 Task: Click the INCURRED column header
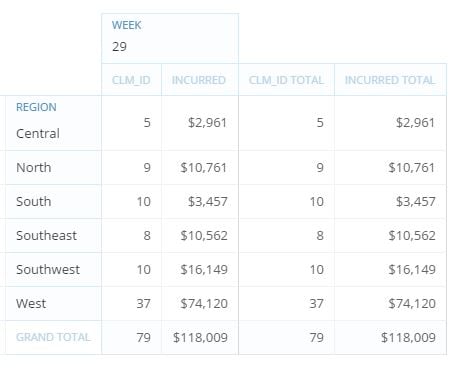[x=199, y=80]
